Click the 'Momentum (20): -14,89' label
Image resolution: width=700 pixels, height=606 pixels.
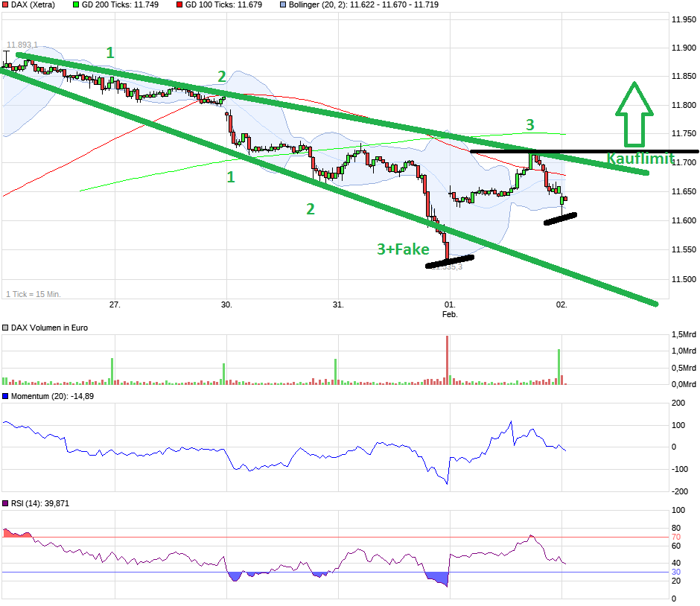[x=52, y=396]
